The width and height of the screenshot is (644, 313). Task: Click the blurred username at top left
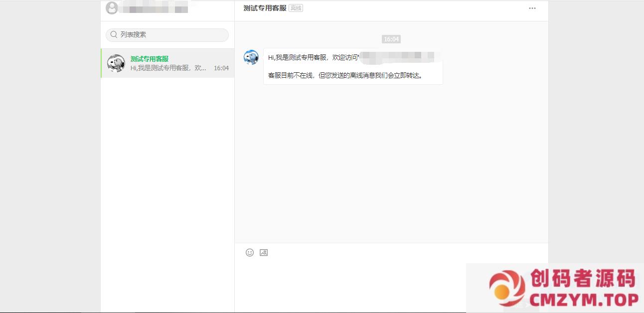pyautogui.click(x=155, y=8)
